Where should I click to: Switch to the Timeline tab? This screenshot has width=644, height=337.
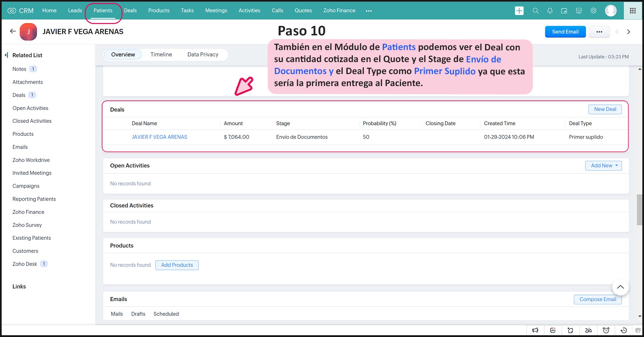161,54
